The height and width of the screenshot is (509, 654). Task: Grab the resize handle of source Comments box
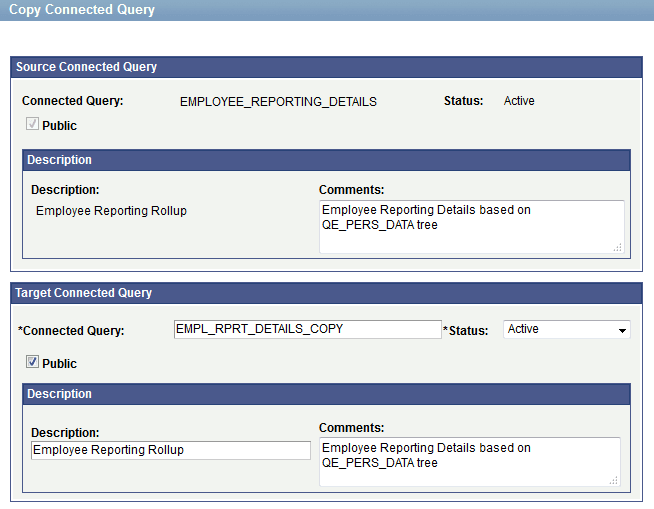[x=618, y=248]
